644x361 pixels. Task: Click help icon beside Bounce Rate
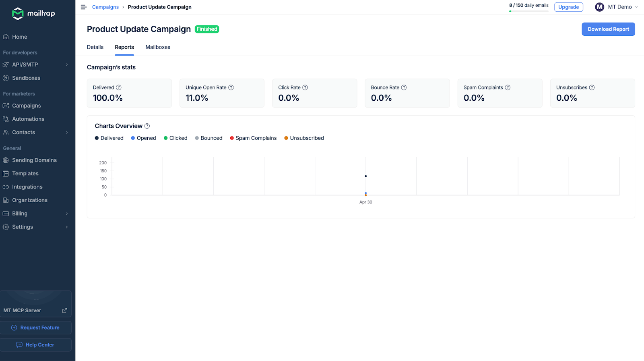coord(404,87)
